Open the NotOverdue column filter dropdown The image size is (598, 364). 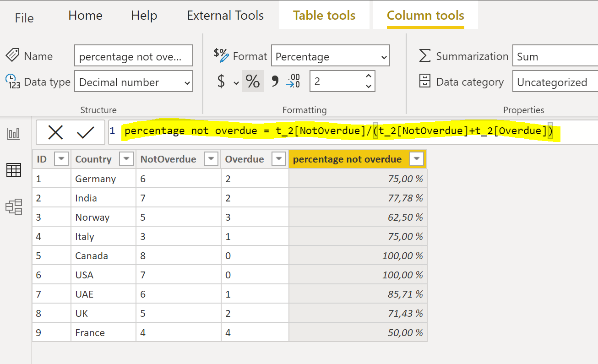click(211, 159)
